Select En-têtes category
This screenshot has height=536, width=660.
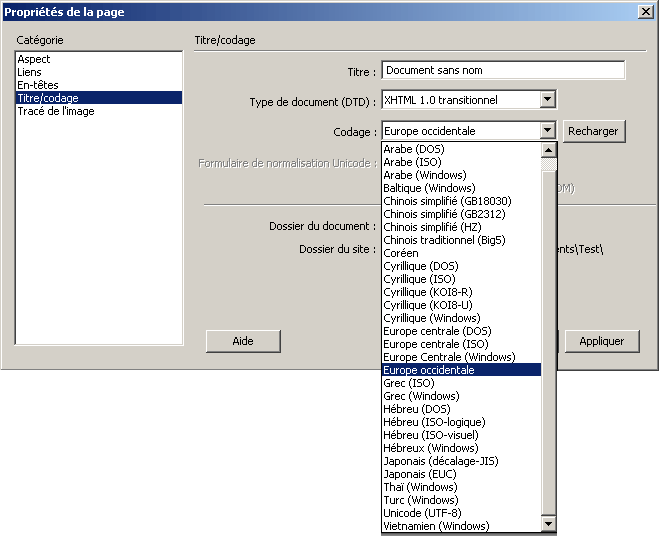pyautogui.click(x=99, y=85)
